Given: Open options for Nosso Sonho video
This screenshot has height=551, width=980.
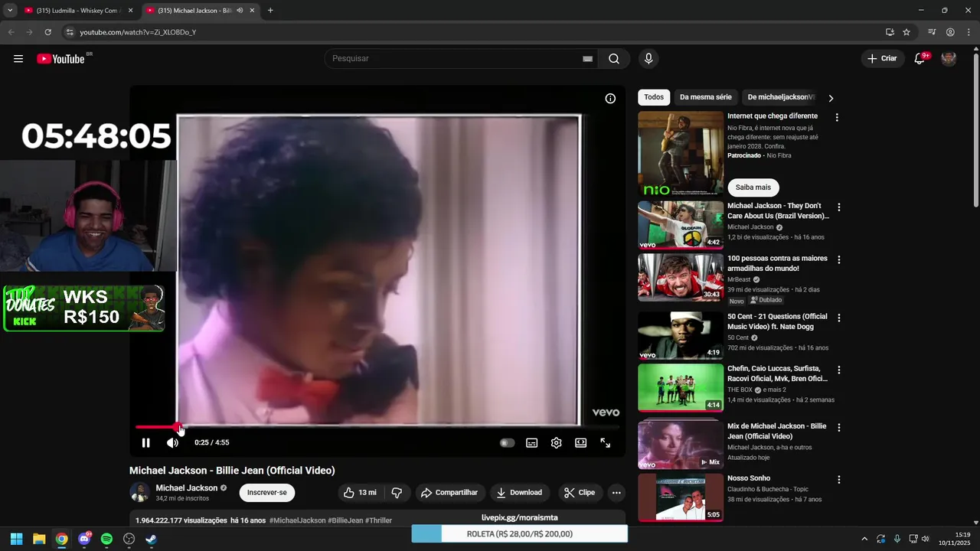Looking at the screenshot, I should point(839,480).
